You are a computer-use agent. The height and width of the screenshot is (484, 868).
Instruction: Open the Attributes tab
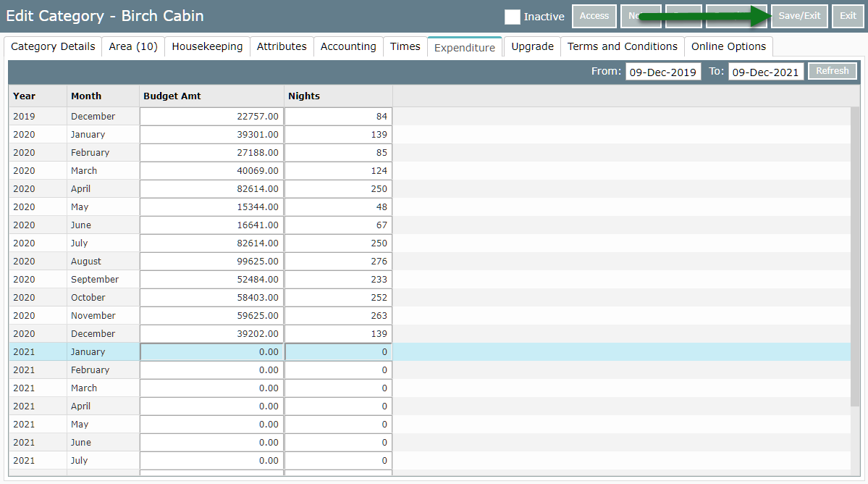click(282, 46)
